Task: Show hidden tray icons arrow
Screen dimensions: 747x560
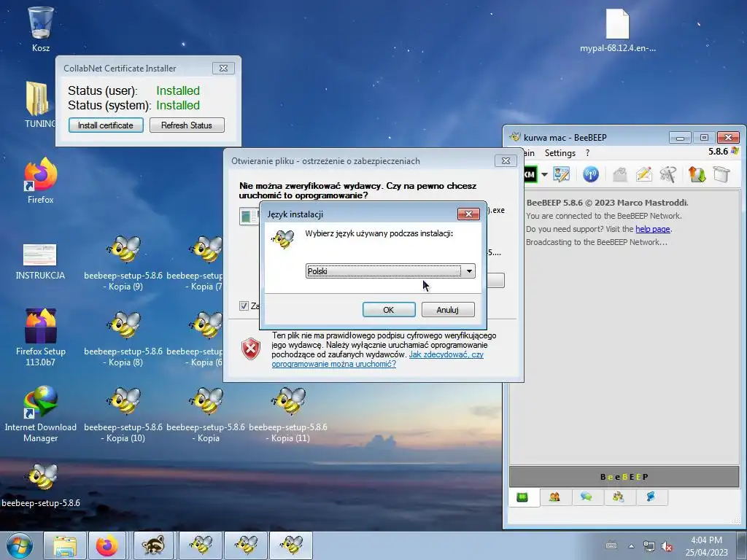Action: pos(631,546)
